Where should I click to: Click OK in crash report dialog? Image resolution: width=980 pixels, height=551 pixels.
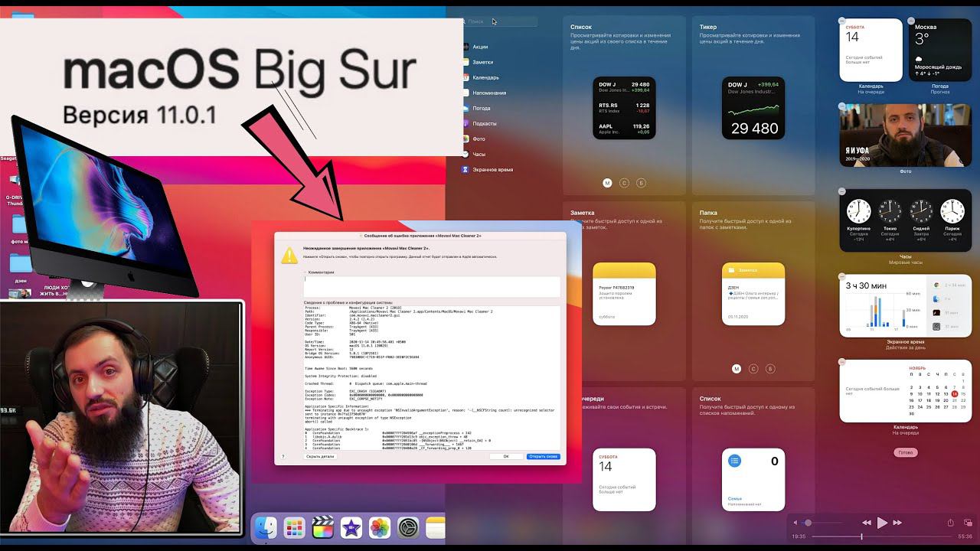(x=506, y=456)
